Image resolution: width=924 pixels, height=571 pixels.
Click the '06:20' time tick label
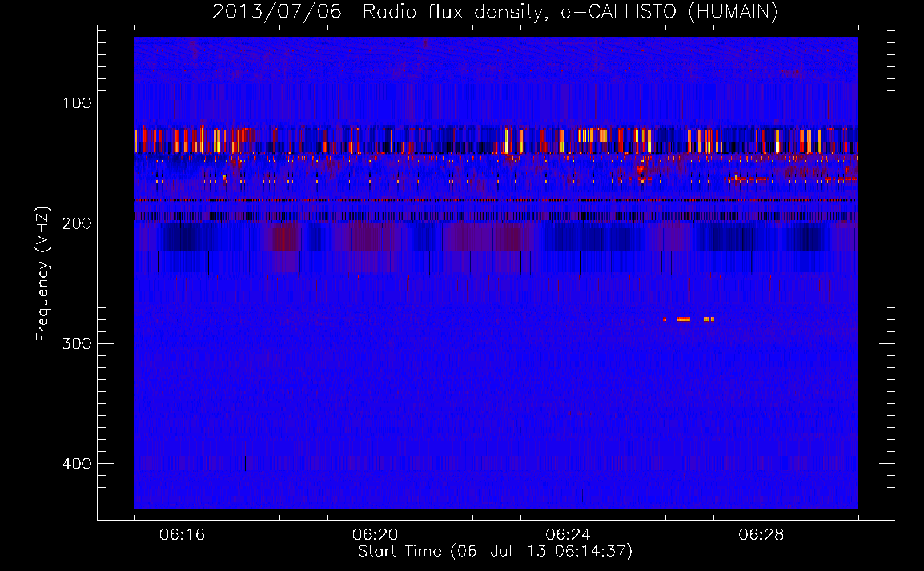[x=375, y=535]
